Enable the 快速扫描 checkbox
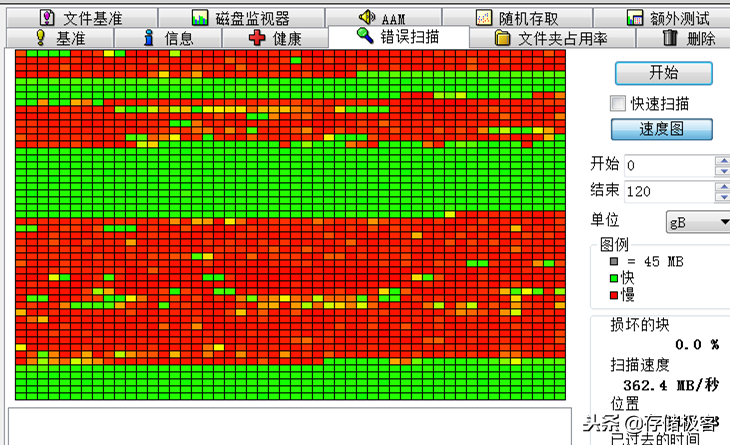The width and height of the screenshot is (730, 445). [x=618, y=103]
